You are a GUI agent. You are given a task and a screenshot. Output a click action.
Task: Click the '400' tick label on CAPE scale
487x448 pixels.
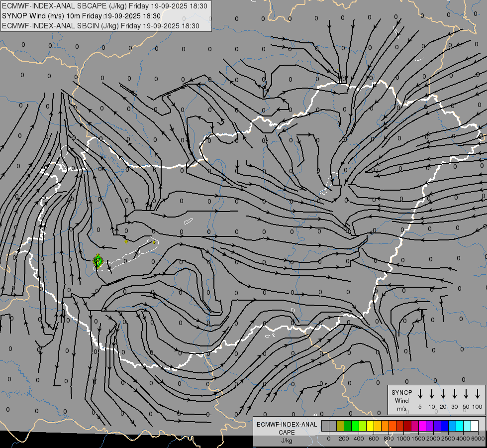pyautogui.click(x=359, y=439)
